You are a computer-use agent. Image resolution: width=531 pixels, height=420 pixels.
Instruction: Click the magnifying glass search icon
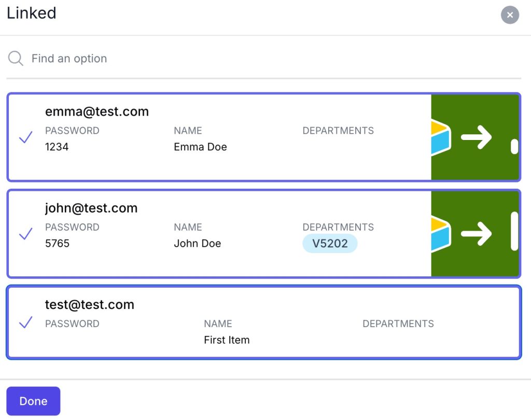point(16,59)
